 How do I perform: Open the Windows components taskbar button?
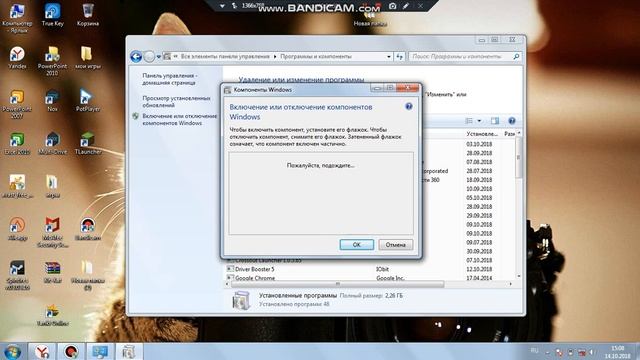coord(129,351)
